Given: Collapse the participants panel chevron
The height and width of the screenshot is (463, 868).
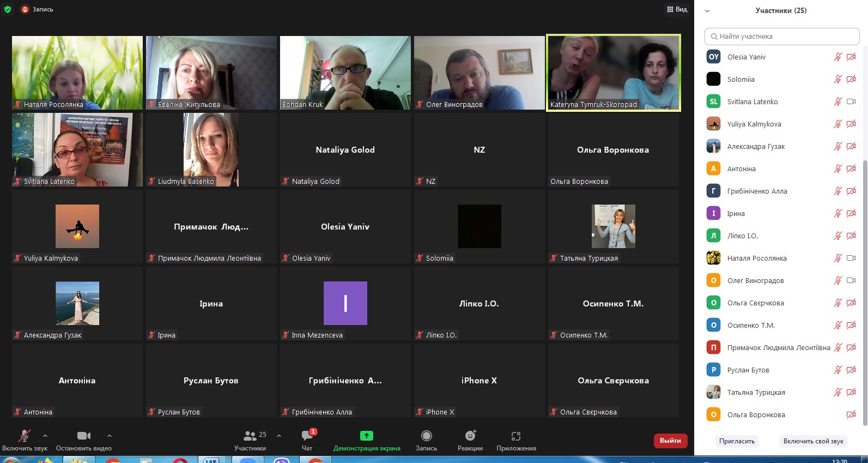Looking at the screenshot, I should [707, 11].
